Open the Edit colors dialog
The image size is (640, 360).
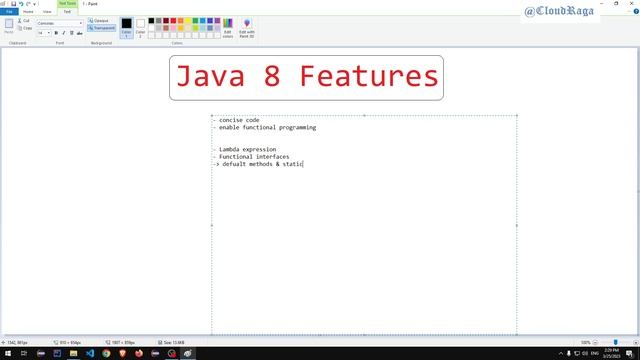click(x=228, y=28)
